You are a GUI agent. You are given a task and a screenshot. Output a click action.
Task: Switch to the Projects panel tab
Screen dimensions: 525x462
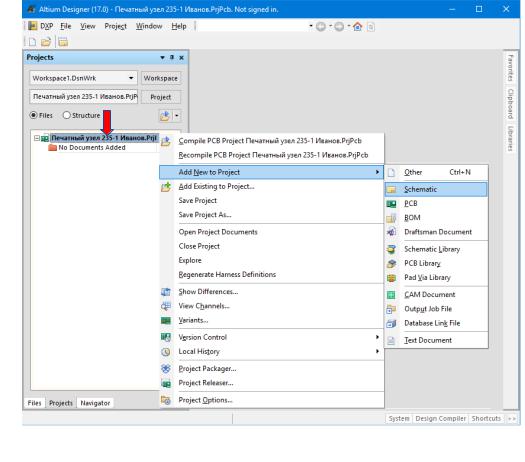61,403
